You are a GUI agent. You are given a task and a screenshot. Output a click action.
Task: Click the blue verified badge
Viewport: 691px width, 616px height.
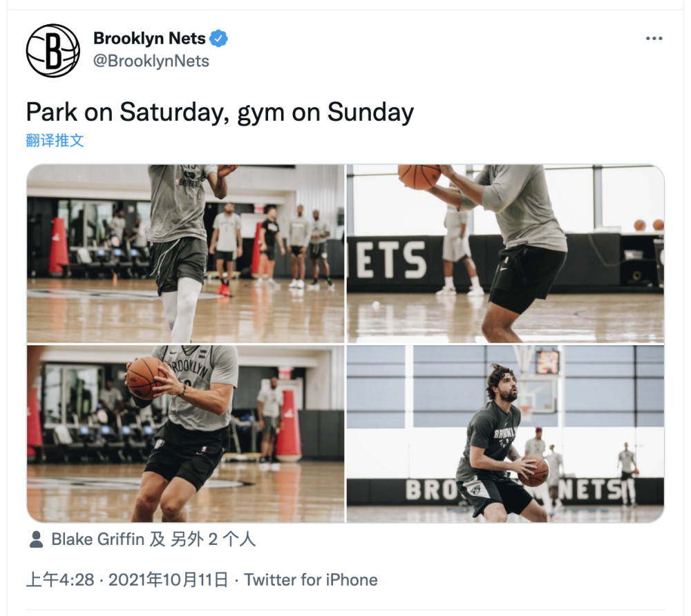[218, 38]
